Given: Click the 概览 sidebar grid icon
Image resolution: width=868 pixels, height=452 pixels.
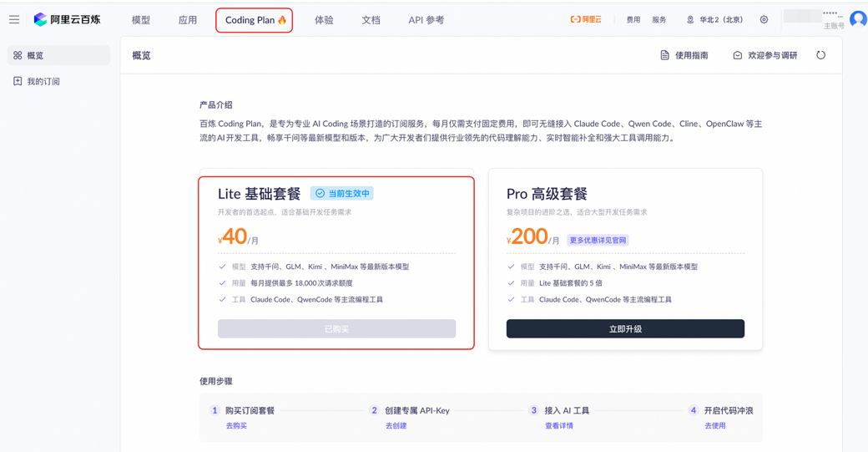Looking at the screenshot, I should (x=18, y=55).
